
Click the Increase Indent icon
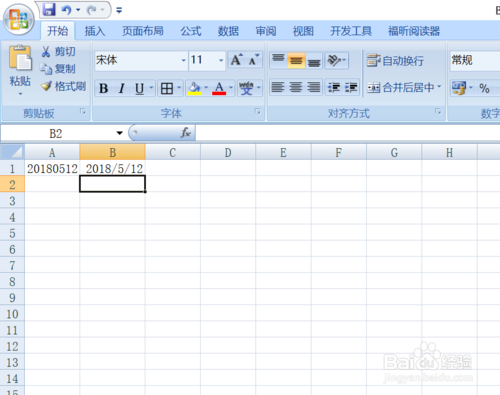pyautogui.click(x=351, y=88)
